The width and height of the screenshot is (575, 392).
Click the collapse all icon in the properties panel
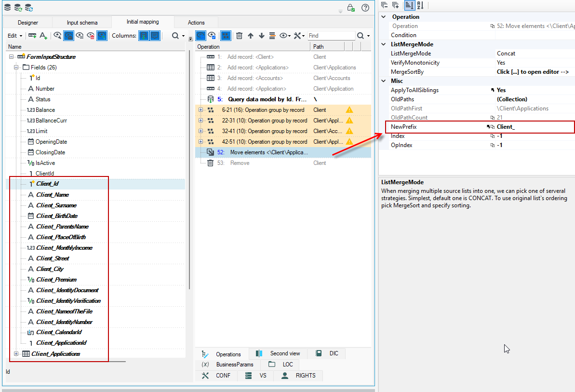tap(384, 5)
